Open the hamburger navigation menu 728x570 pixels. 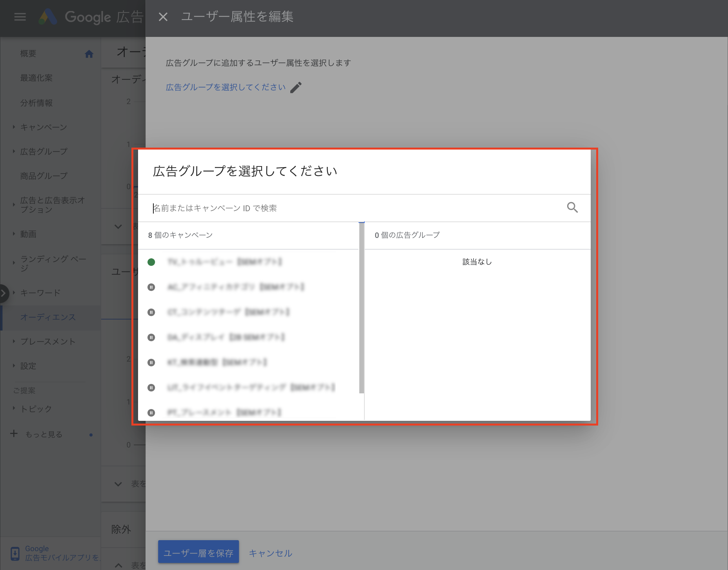[20, 16]
